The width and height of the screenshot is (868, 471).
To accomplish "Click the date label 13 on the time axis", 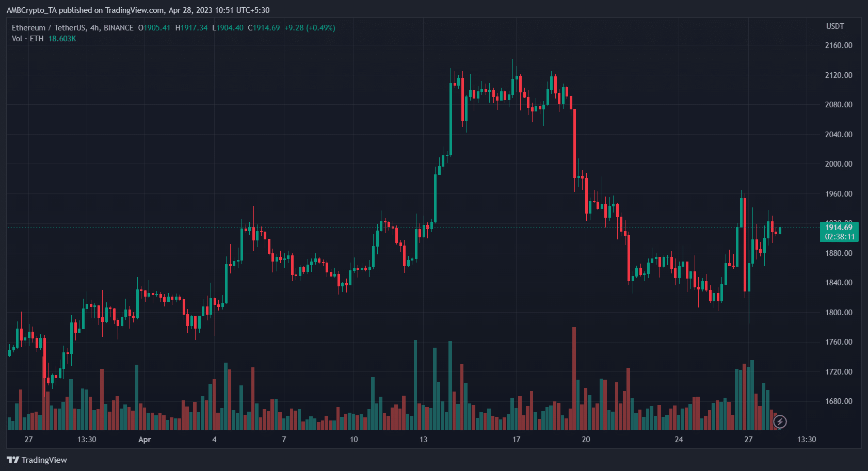I will tap(423, 440).
